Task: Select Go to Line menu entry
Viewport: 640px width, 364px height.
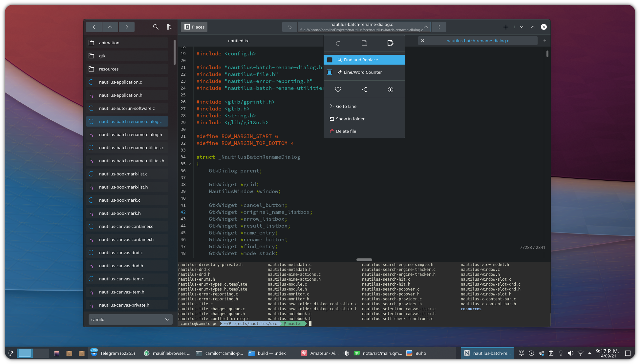Action: (346, 106)
